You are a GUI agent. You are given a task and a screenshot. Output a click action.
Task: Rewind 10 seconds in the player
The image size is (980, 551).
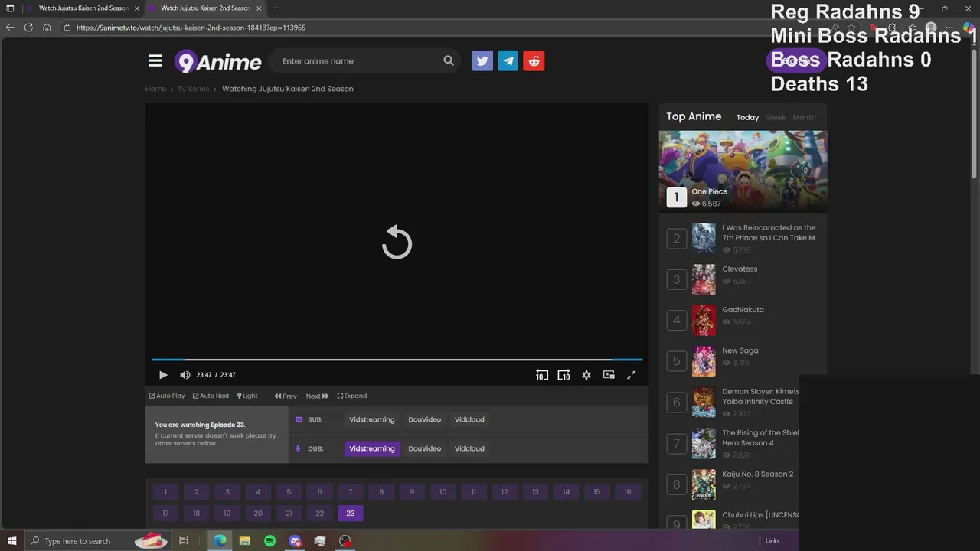(542, 375)
